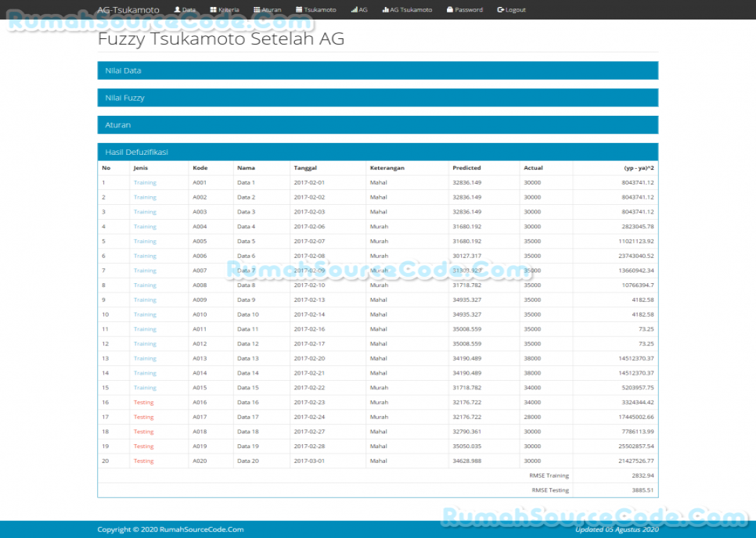The width and height of the screenshot is (756, 538).
Task: Click the Testing link on row A016
Action: [143, 402]
